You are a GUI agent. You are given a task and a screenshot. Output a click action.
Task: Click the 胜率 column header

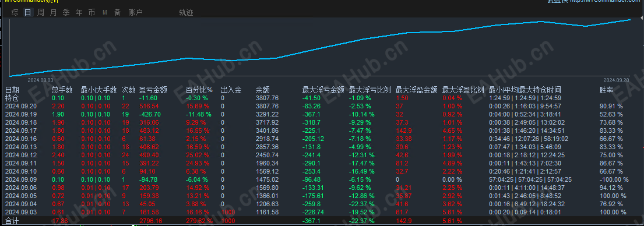pyautogui.click(x=607, y=90)
